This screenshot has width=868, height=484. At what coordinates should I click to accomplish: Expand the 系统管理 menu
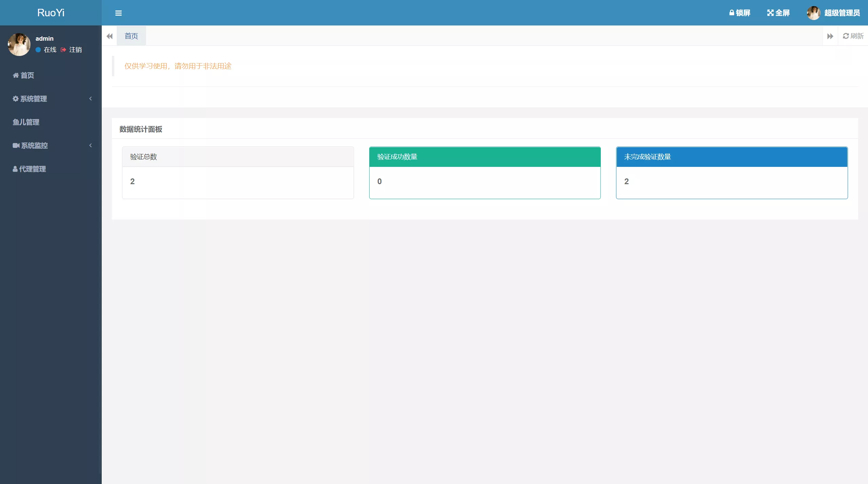click(51, 99)
